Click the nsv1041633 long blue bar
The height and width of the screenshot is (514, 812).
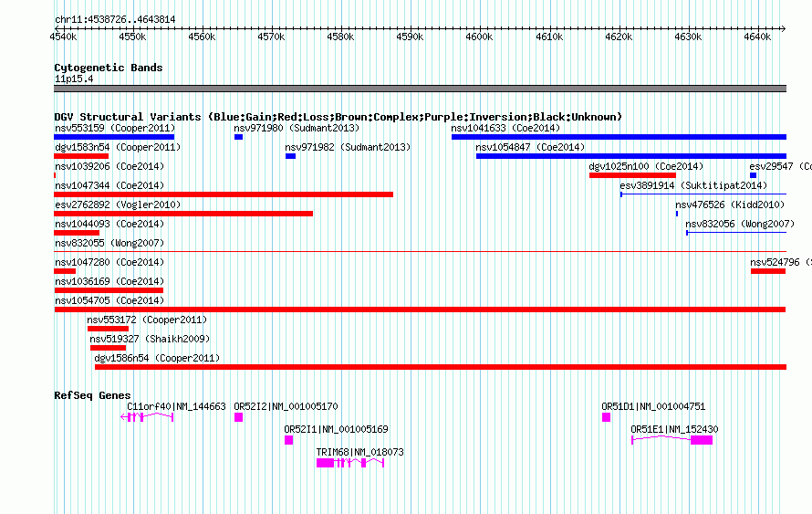coord(619,137)
